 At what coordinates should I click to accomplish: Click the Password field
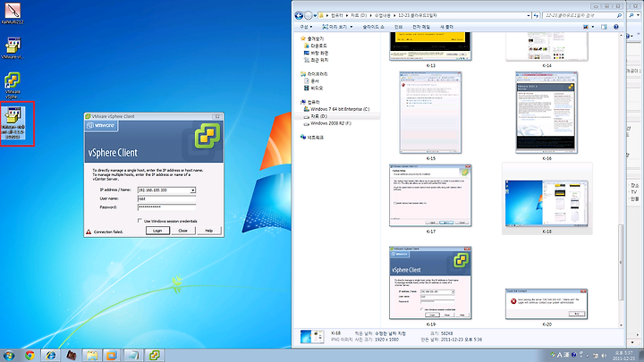[166, 207]
